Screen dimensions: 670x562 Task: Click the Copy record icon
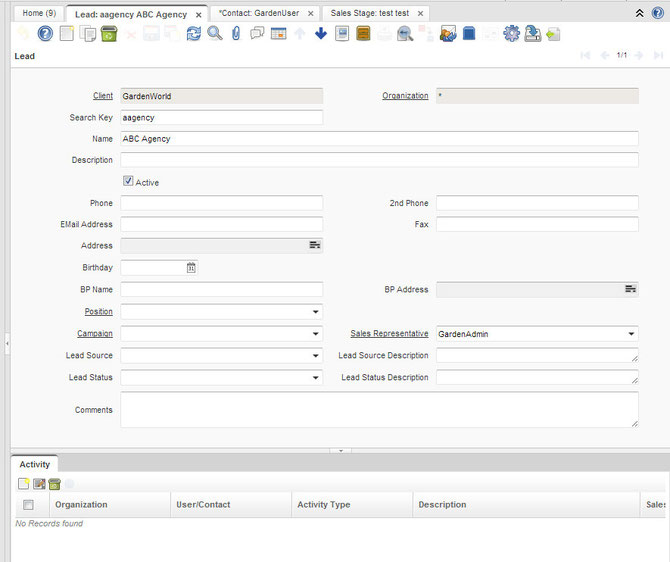[x=88, y=33]
